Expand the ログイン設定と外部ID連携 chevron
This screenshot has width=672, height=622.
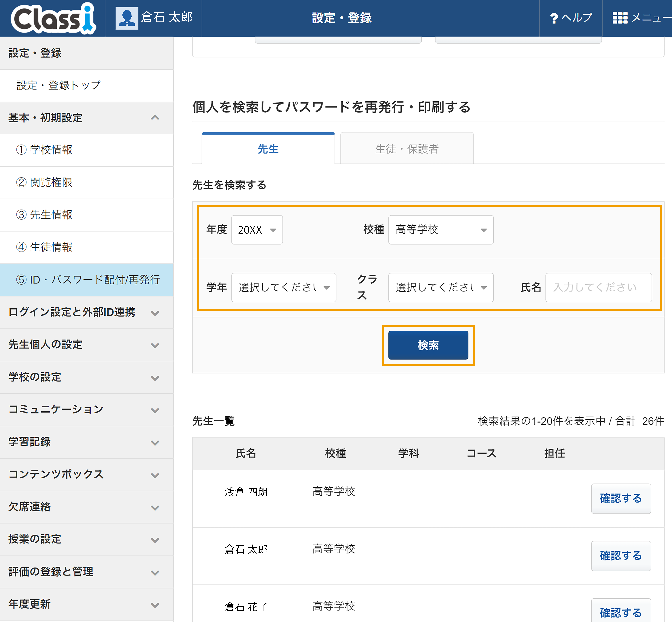(x=155, y=313)
